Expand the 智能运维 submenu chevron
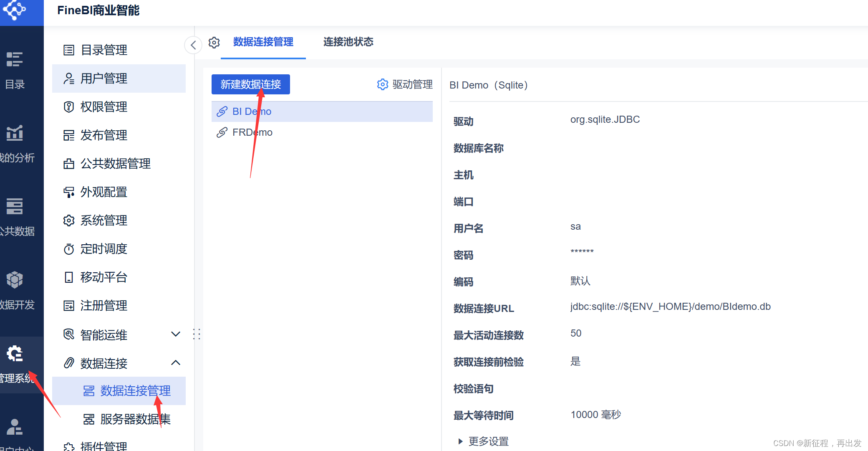The image size is (868, 451). pos(176,334)
